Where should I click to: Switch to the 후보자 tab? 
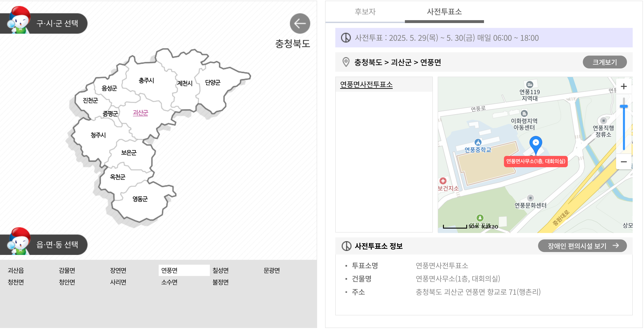tap(365, 12)
